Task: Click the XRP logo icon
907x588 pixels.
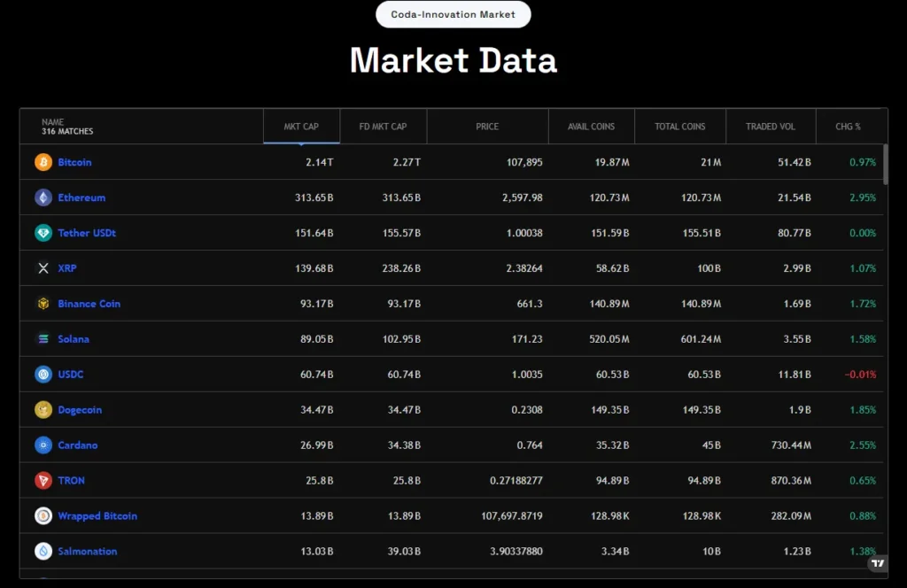Action: [x=43, y=268]
